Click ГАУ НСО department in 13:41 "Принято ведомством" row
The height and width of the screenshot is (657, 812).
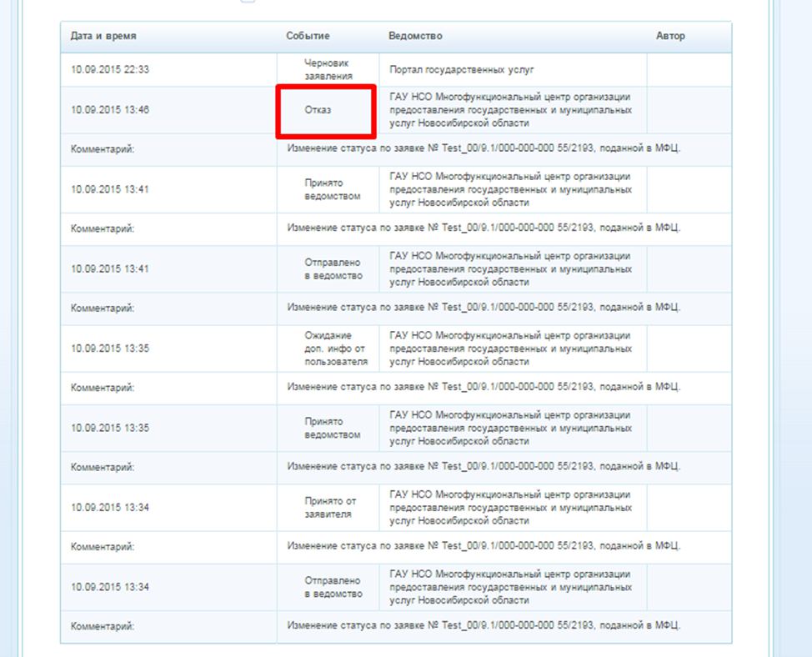[510, 189]
